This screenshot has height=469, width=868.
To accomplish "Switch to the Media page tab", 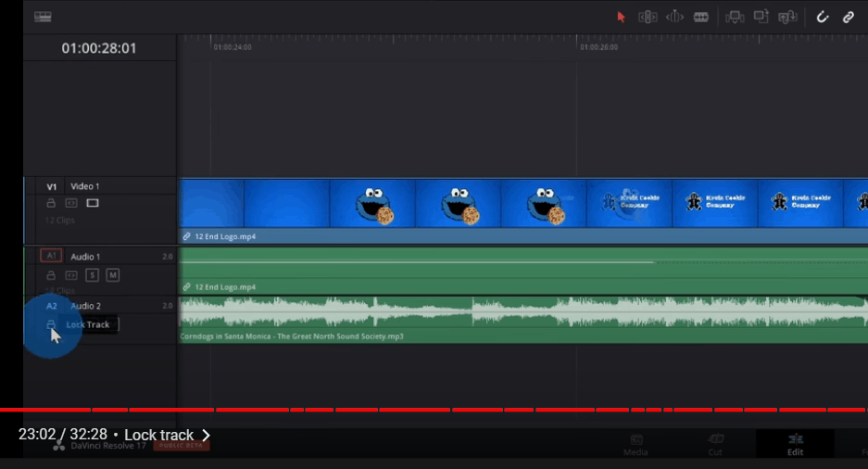I will coord(635,445).
